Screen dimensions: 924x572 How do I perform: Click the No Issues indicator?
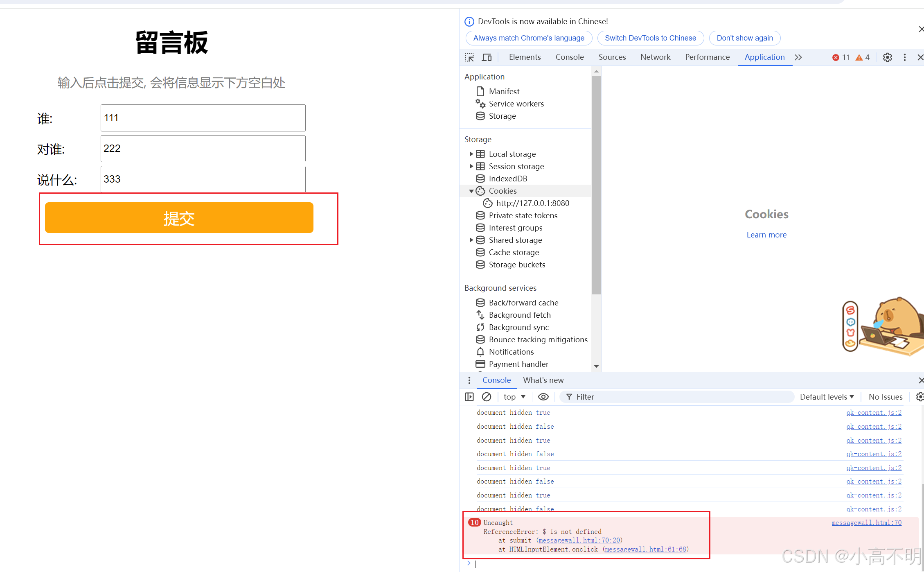tap(886, 397)
